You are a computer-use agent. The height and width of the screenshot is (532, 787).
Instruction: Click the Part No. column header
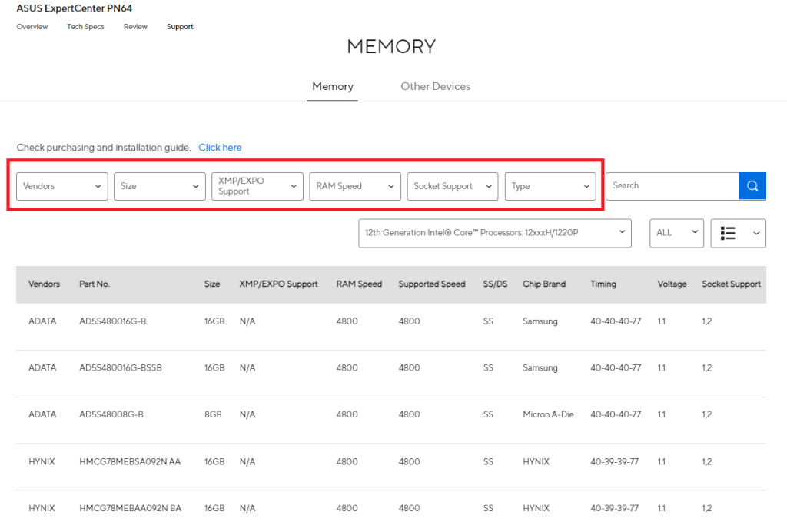(95, 284)
